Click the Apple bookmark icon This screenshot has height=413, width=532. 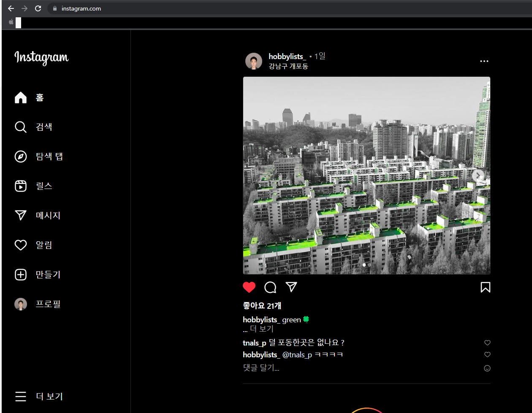pos(11,22)
